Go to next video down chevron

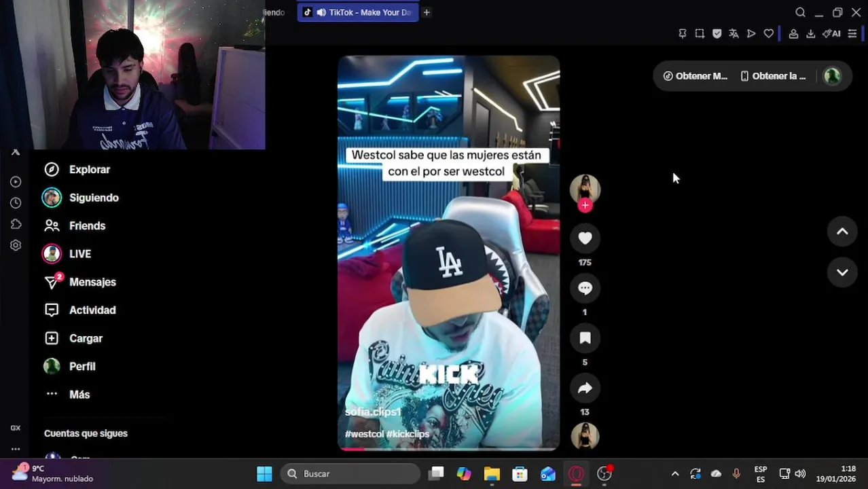(842, 272)
